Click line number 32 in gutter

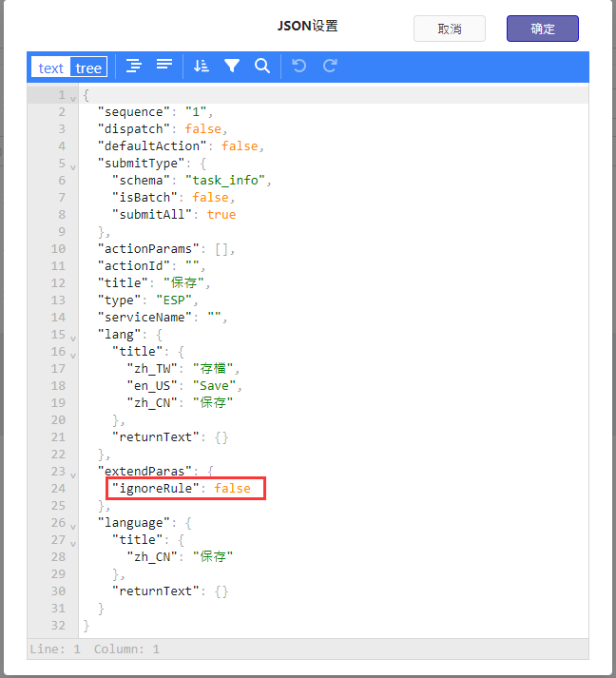(x=58, y=626)
